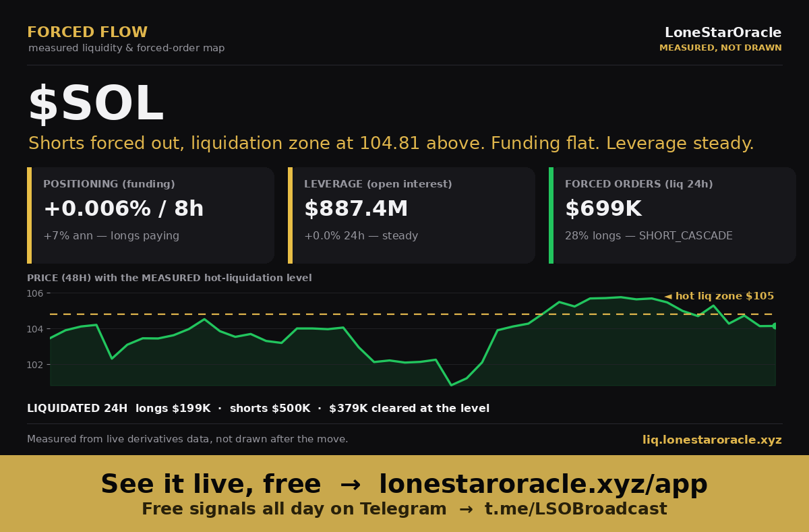The image size is (809, 532).
Task: Click the 106 y-axis label
Action: pyautogui.click(x=35, y=293)
